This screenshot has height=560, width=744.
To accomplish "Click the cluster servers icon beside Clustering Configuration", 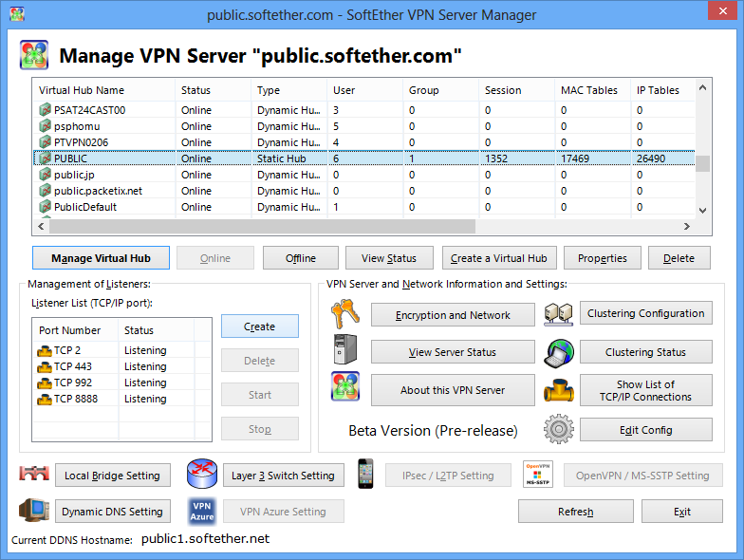I will tap(558, 313).
